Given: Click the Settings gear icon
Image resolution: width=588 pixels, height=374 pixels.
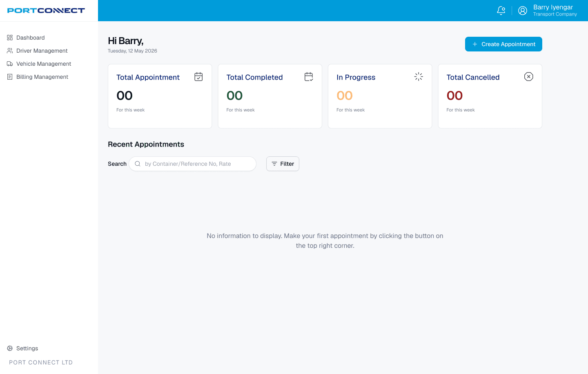Looking at the screenshot, I should 10,348.
